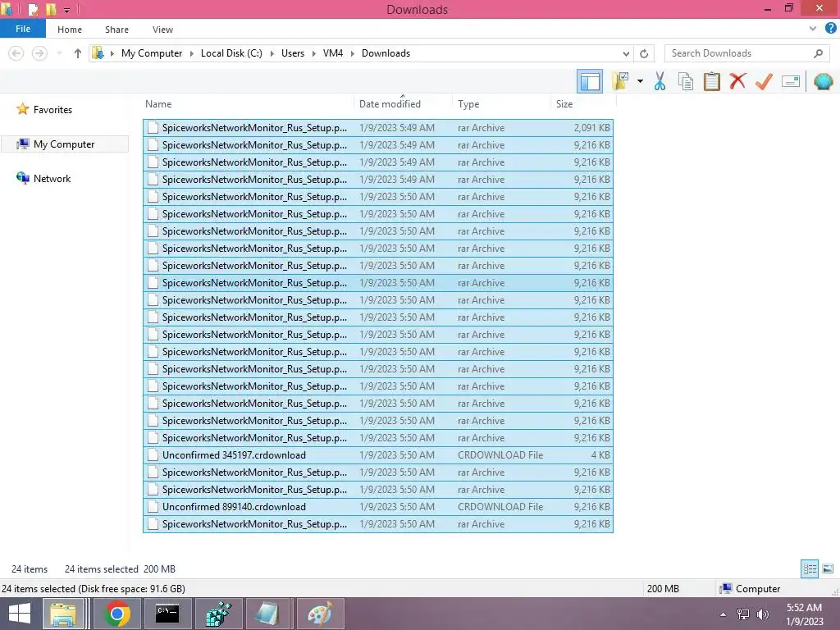Expand the arrow after Users in breadcrumb
The image size is (840, 630).
point(313,53)
